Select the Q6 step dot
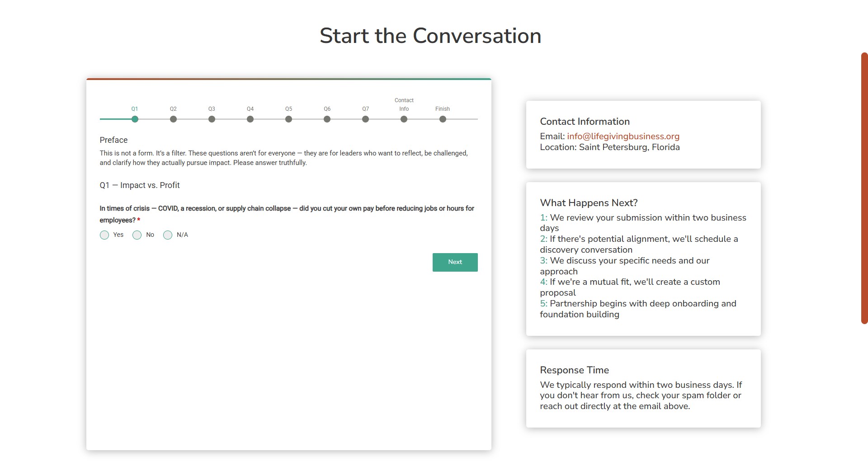The height and width of the screenshot is (466, 868). (x=327, y=119)
